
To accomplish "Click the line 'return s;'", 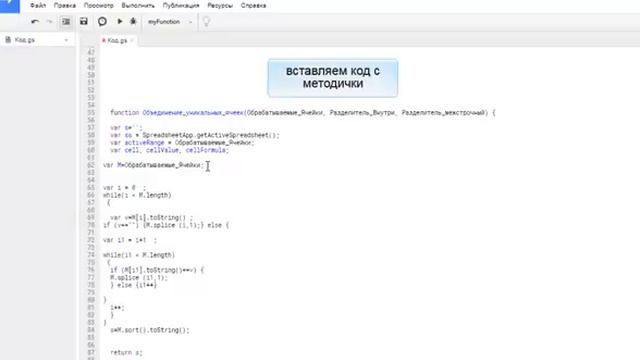I will pyautogui.click(x=126, y=352).
